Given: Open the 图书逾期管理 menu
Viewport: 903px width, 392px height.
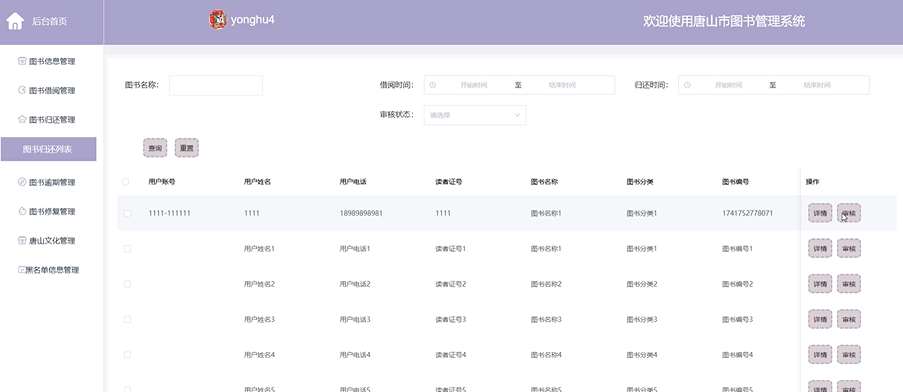Looking at the screenshot, I should tap(52, 182).
